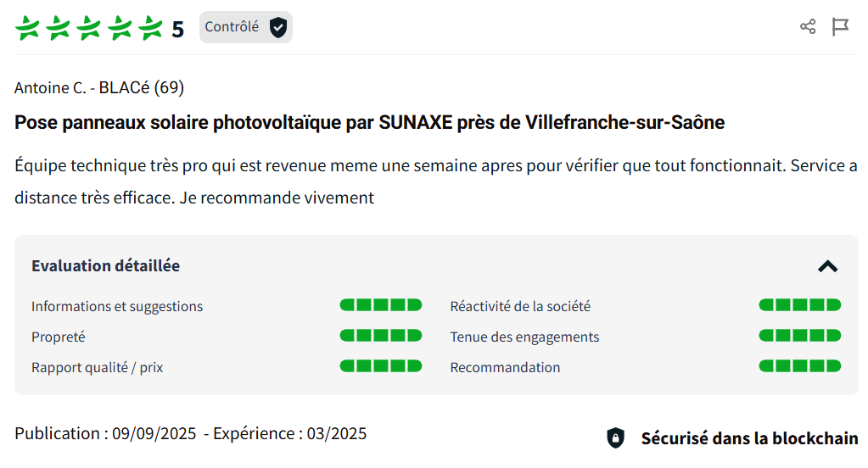Click the blockchain lock shield icon
868x468 pixels.
pos(615,438)
